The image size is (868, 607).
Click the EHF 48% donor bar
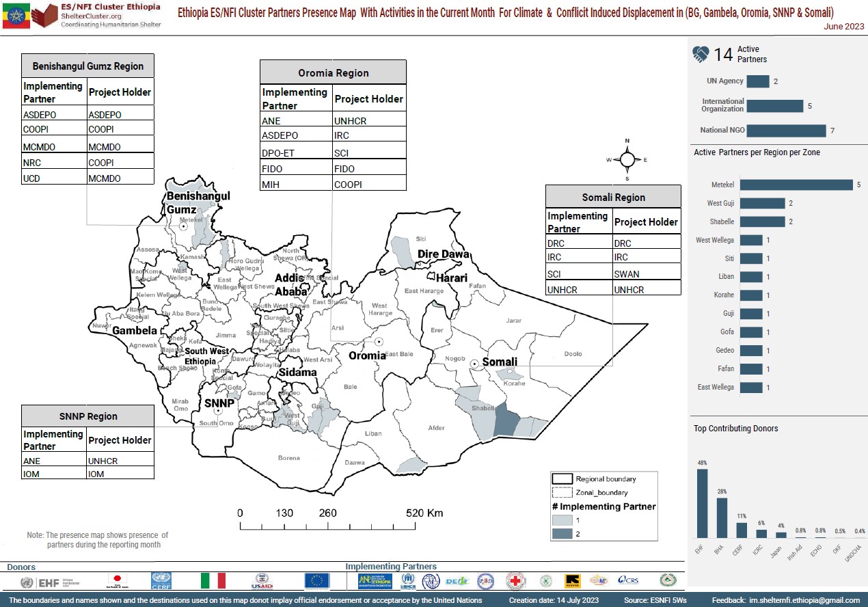coord(702,503)
